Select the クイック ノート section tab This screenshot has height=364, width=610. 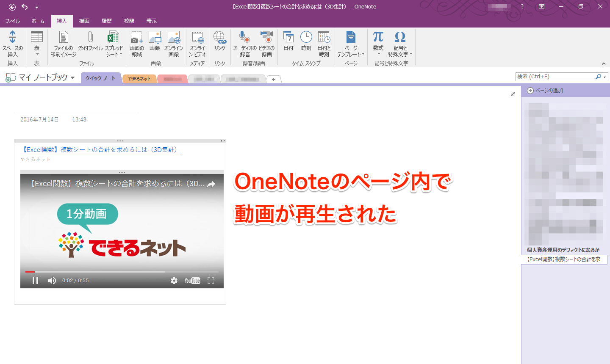100,78
